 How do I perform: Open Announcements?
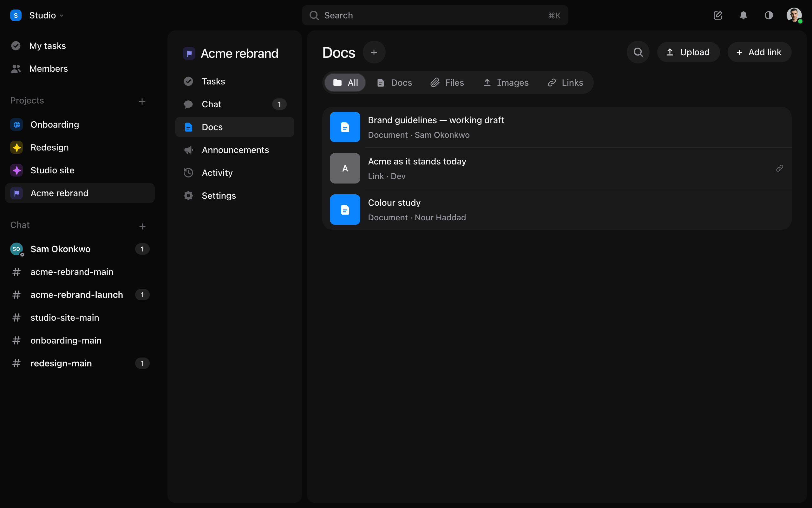tap(234, 150)
